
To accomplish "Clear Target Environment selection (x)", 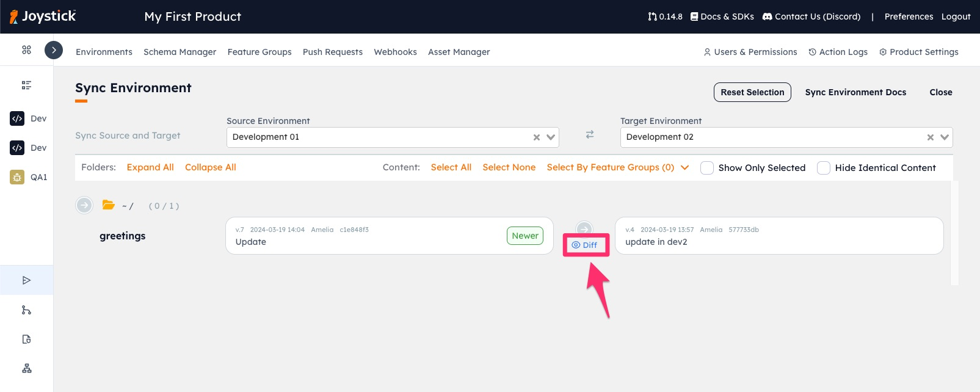I will [931, 137].
